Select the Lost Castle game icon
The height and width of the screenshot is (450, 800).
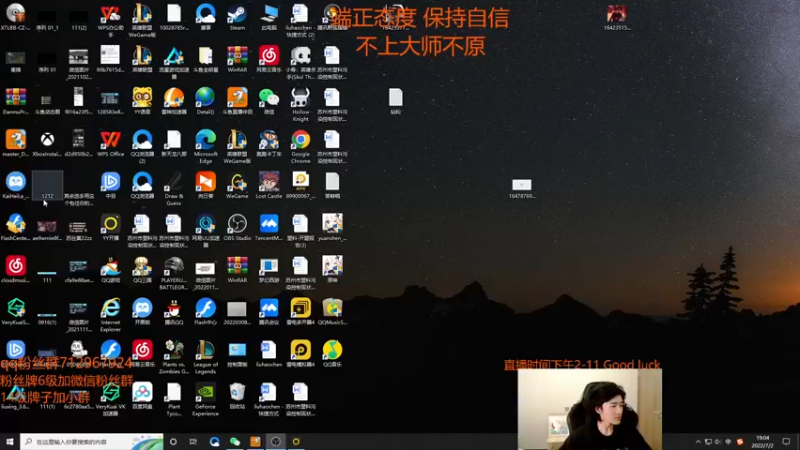click(x=269, y=184)
